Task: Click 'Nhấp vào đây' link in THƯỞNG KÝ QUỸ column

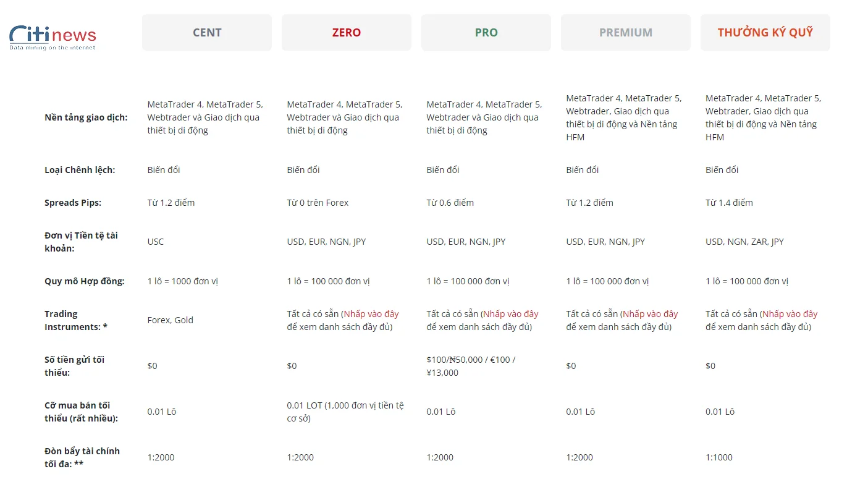Action: (790, 314)
